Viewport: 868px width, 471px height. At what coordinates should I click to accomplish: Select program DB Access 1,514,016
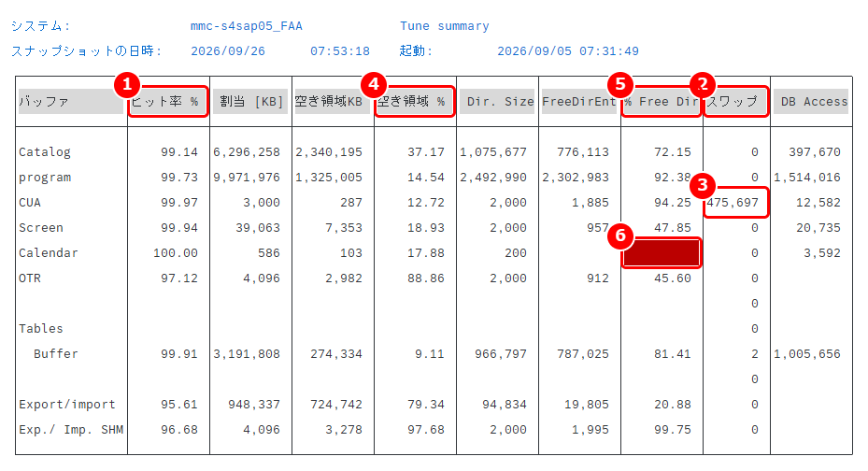point(807,178)
